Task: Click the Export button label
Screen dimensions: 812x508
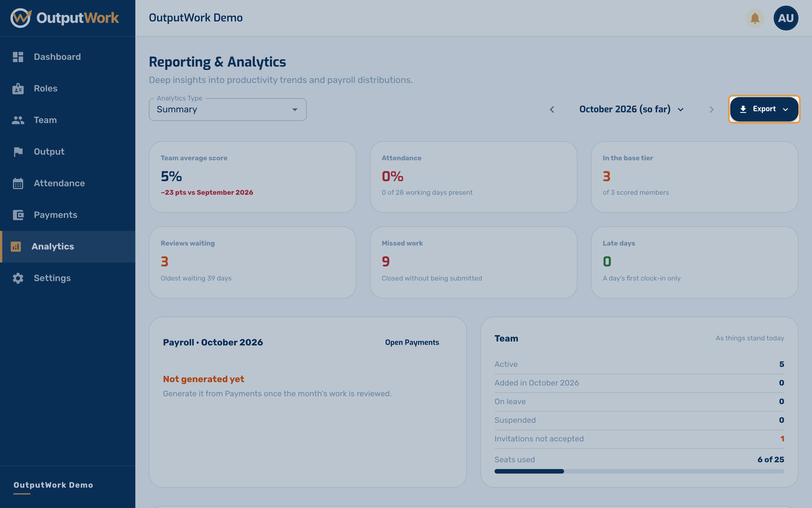Action: click(764, 109)
